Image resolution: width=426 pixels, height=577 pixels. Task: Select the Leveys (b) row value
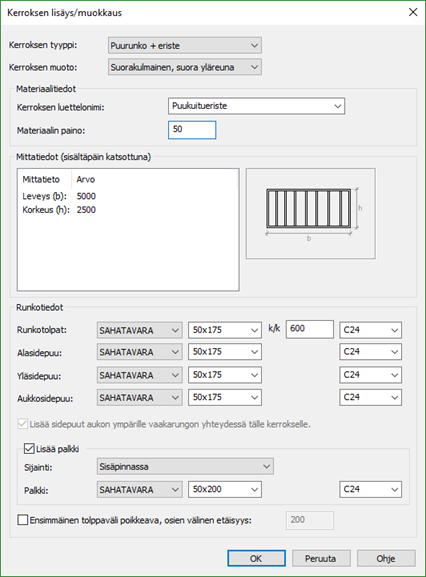point(86,196)
